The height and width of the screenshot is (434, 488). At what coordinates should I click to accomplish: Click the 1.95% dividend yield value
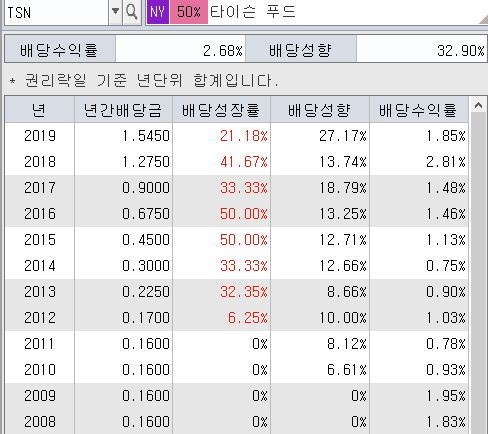446,396
